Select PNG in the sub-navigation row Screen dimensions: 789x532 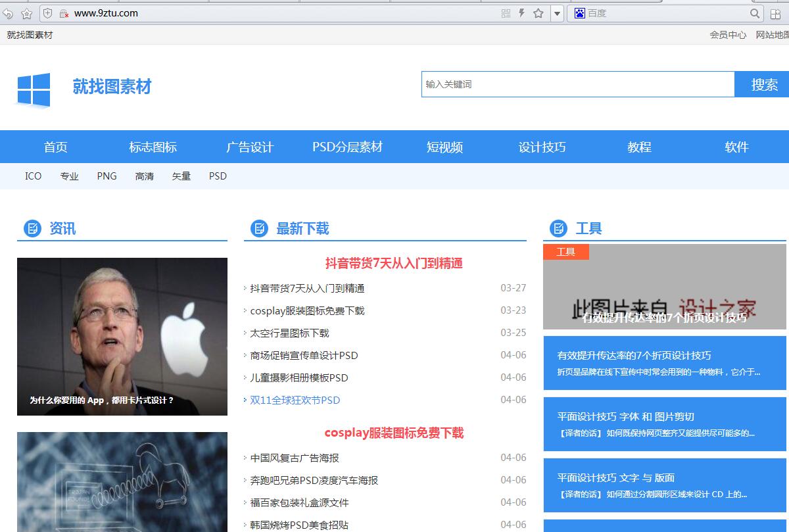(107, 176)
